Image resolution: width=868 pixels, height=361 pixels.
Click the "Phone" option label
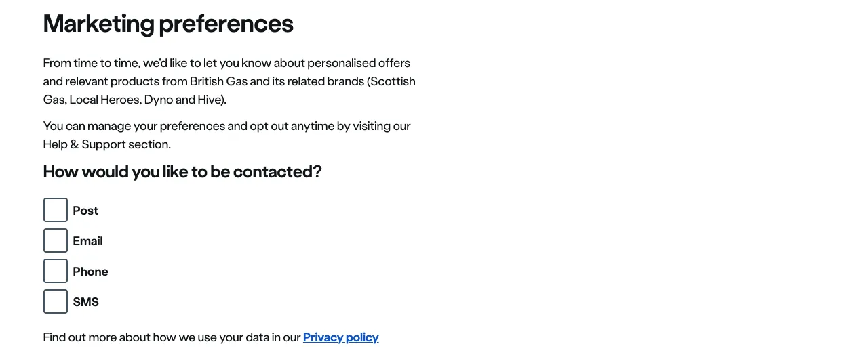pyautogui.click(x=90, y=272)
